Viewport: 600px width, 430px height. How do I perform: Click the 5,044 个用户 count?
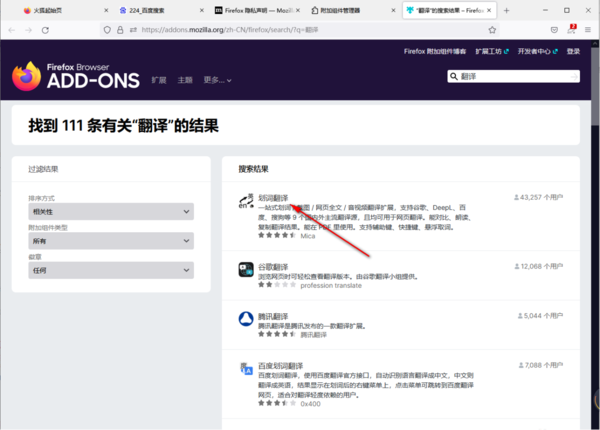540,316
